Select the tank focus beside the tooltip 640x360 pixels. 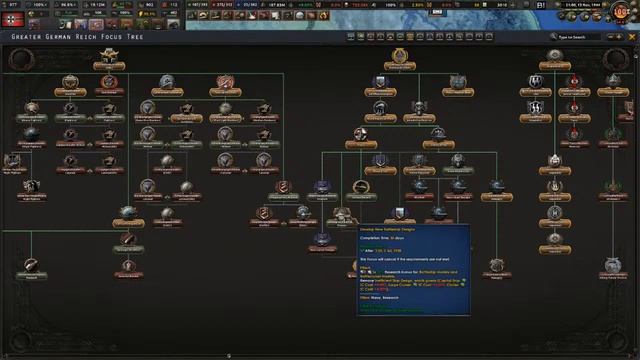pos(341,216)
